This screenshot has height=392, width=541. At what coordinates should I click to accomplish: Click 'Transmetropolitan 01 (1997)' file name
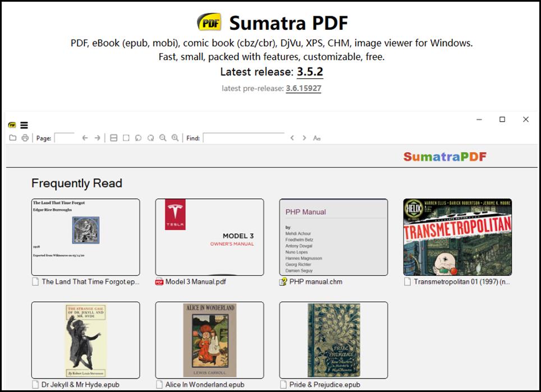coord(462,282)
